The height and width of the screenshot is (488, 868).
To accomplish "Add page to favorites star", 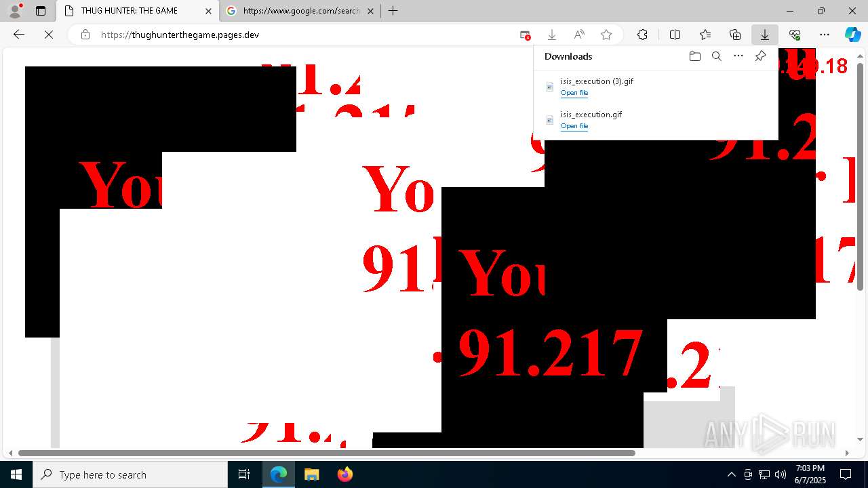I will (606, 35).
